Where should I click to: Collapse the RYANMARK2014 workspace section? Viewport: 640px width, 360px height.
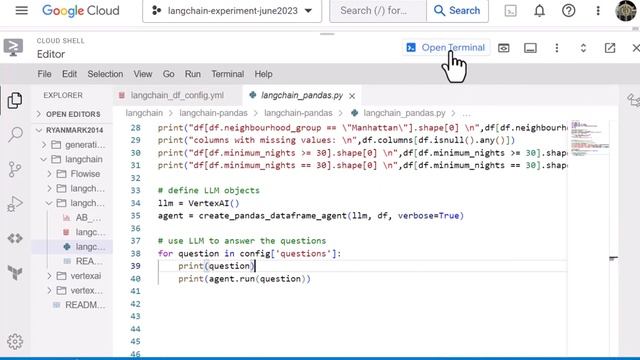click(x=72, y=130)
